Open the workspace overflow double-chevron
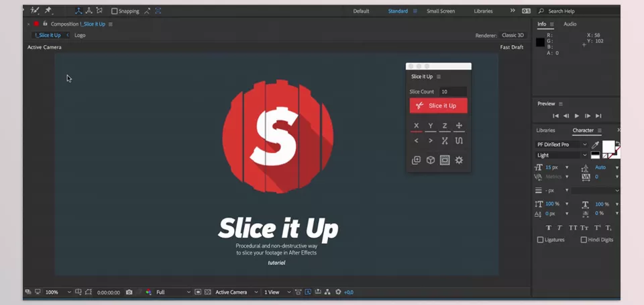The width and height of the screenshot is (644, 305). [513, 11]
